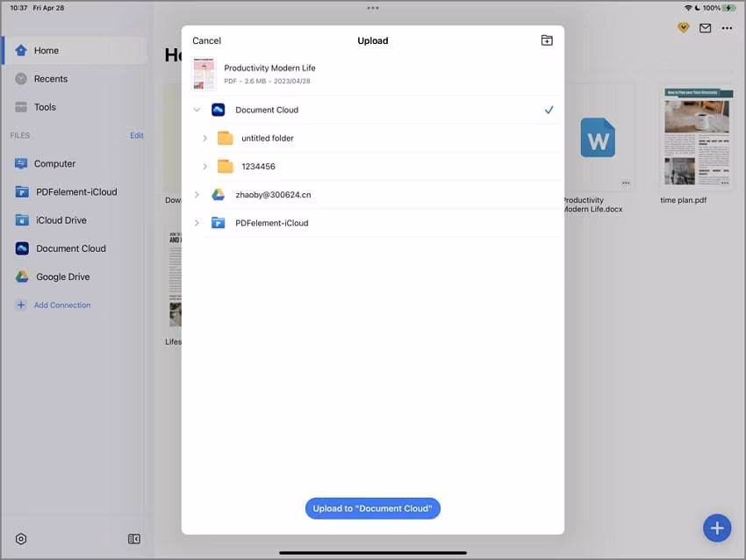
Task: Click sidebar Google Drive triangle icon
Action: coord(22,276)
